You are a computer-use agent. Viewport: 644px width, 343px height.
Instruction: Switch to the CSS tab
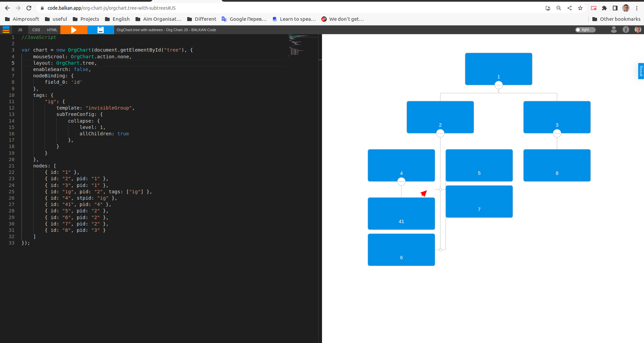pyautogui.click(x=36, y=30)
